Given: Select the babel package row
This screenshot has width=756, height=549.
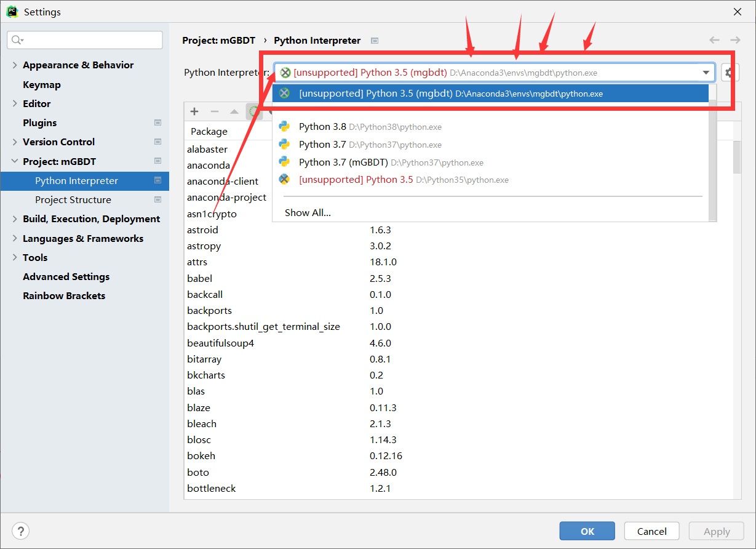Looking at the screenshot, I should tap(458, 278).
